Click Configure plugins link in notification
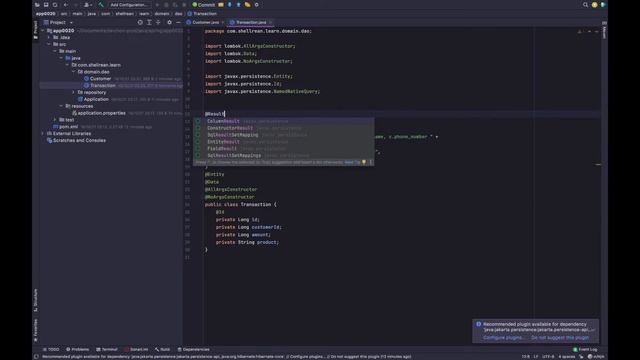Viewport: 640px width, 360px height. (x=503, y=338)
